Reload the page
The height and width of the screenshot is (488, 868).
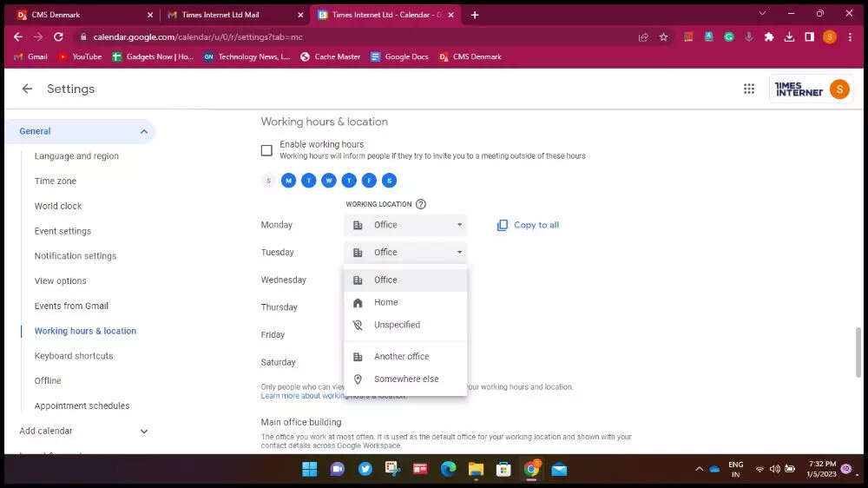point(58,37)
